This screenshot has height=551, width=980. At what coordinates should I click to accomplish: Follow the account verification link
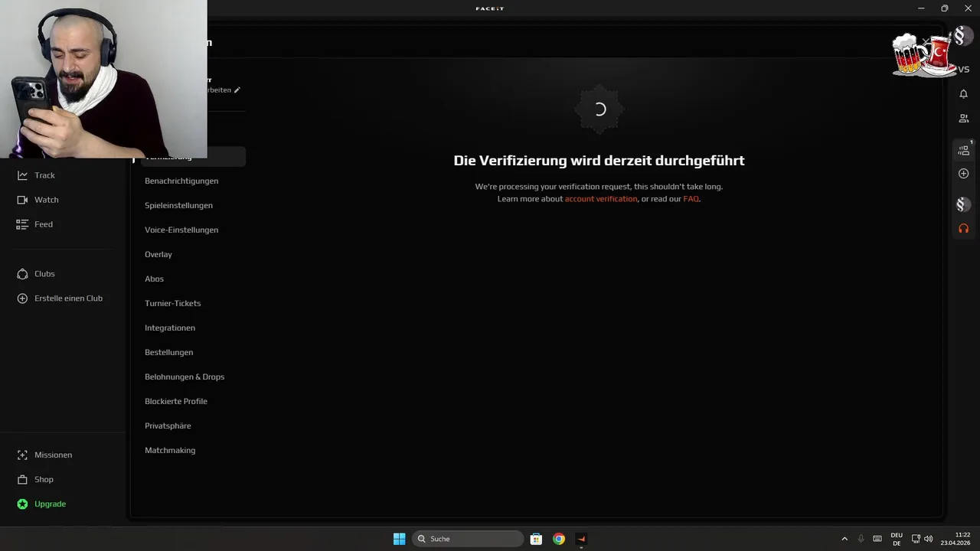pyautogui.click(x=601, y=199)
